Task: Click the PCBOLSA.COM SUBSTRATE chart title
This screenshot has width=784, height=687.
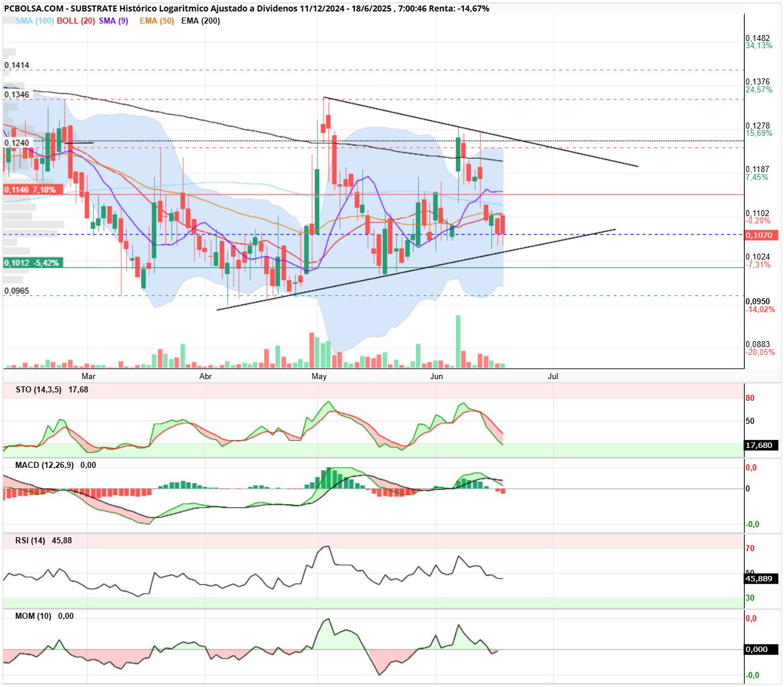Action: 246,8
